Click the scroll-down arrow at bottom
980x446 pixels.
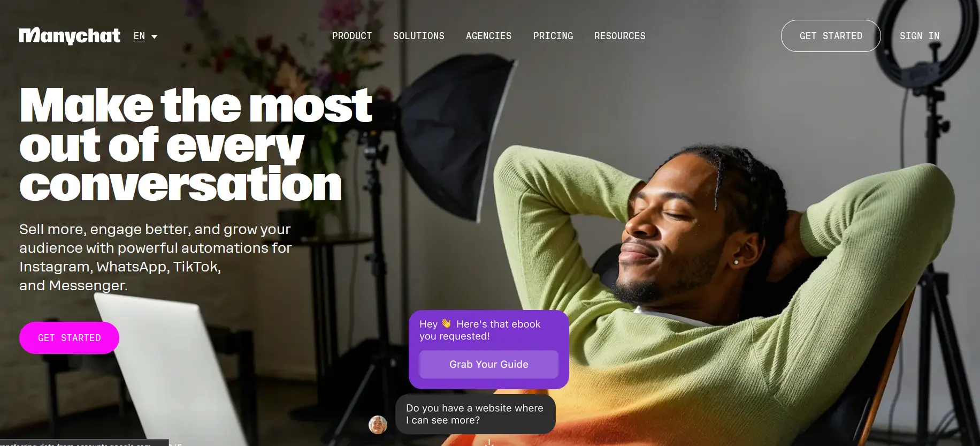pyautogui.click(x=489, y=443)
